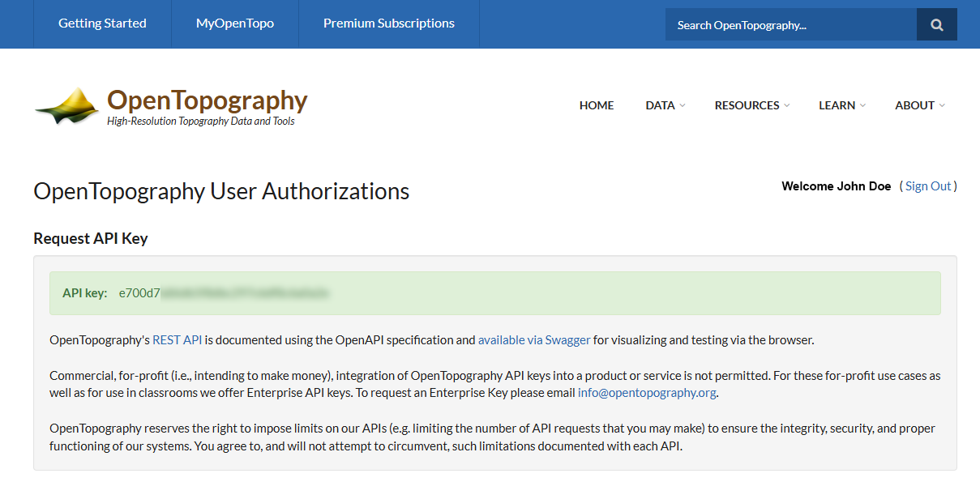Screen dimensions: 980x499
Task: Expand the ABOUT dropdown menu
Action: 920,105
